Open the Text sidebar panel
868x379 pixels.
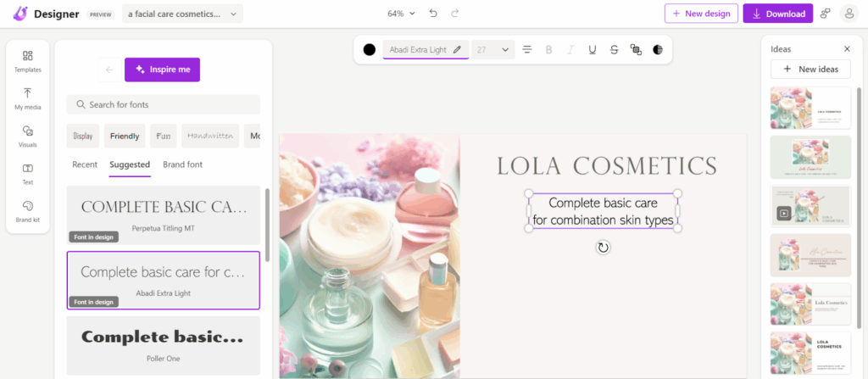(28, 174)
